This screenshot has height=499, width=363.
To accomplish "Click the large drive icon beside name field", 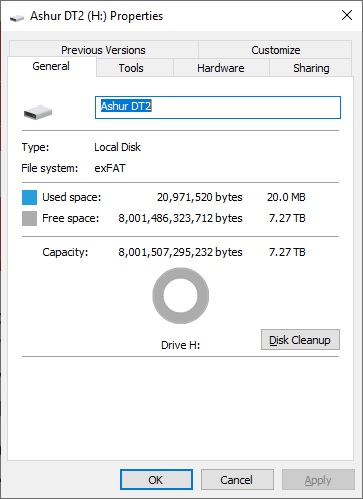I will (38, 113).
